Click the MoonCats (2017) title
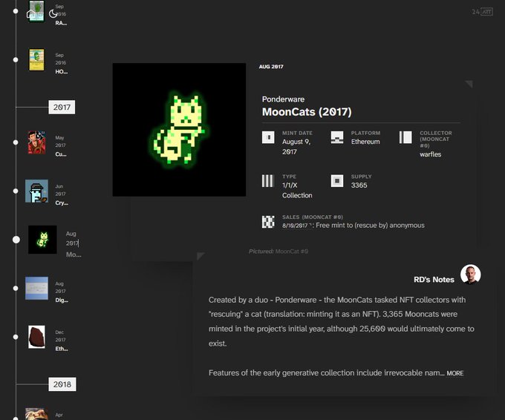The image size is (505, 420). (x=307, y=112)
